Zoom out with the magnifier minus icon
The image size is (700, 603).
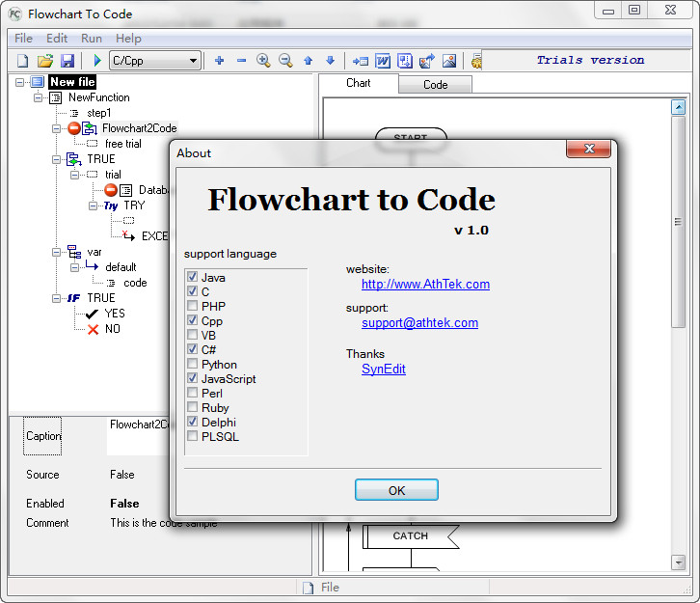tap(285, 60)
